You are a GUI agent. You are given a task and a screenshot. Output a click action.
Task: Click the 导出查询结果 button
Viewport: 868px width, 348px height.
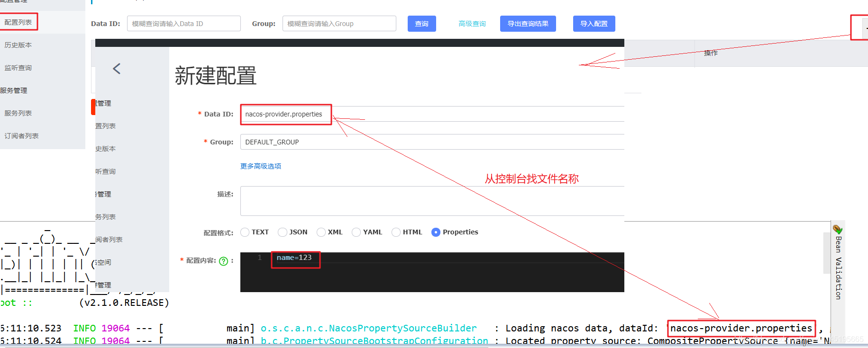(528, 24)
